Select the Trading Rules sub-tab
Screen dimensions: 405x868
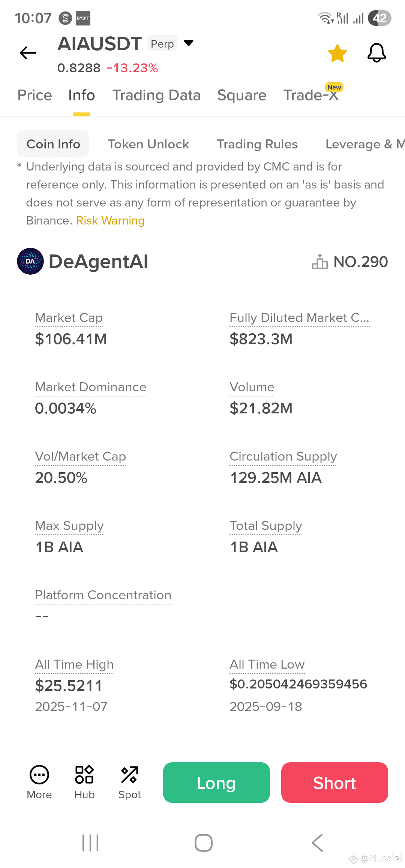[257, 144]
